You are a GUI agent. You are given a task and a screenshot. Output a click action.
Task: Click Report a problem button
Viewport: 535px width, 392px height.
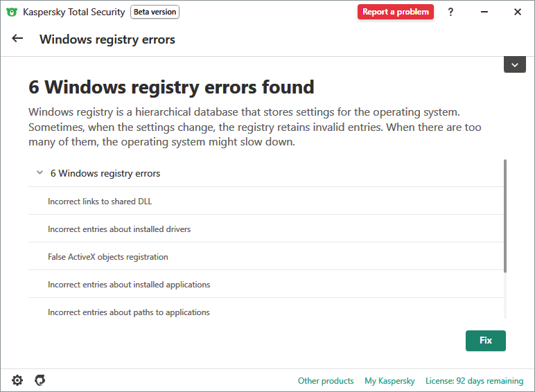[x=396, y=12]
